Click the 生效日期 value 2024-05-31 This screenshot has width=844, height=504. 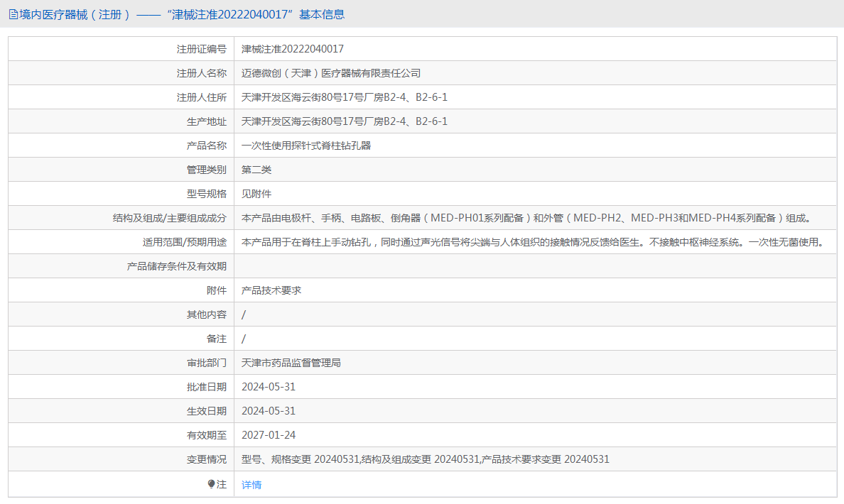tap(269, 411)
